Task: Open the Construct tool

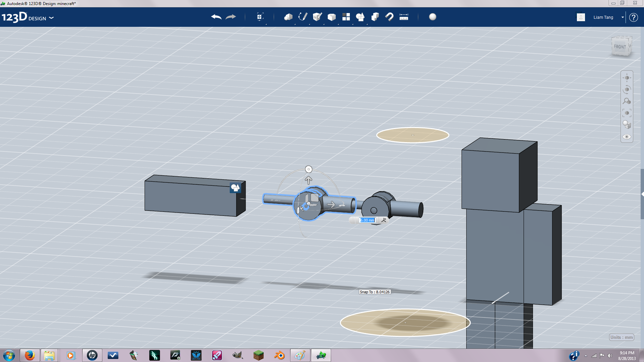Action: pos(317,17)
